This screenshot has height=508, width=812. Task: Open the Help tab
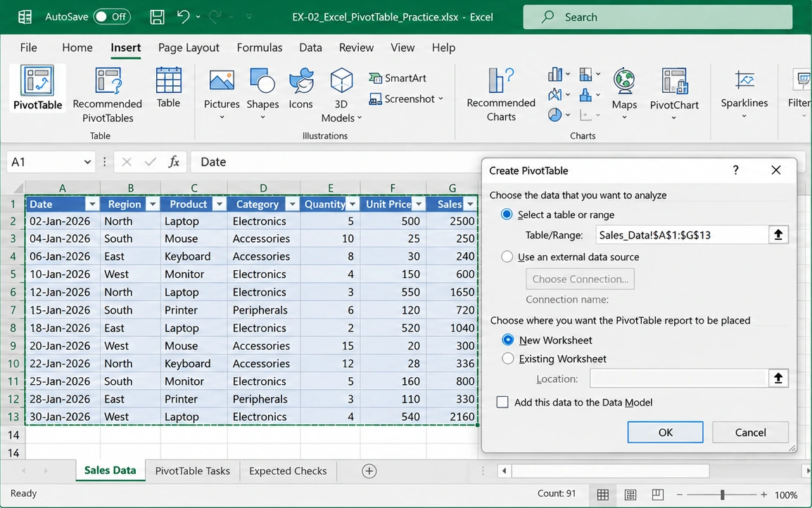[443, 48]
